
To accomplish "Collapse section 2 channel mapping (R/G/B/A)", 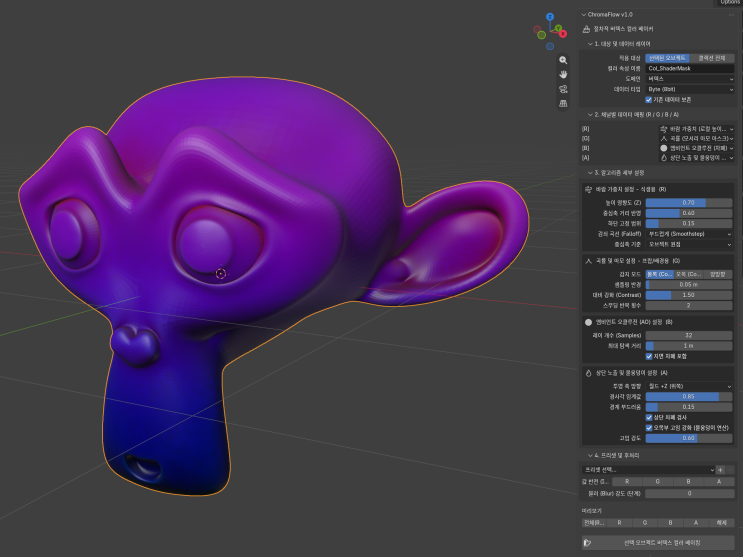I will click(590, 115).
